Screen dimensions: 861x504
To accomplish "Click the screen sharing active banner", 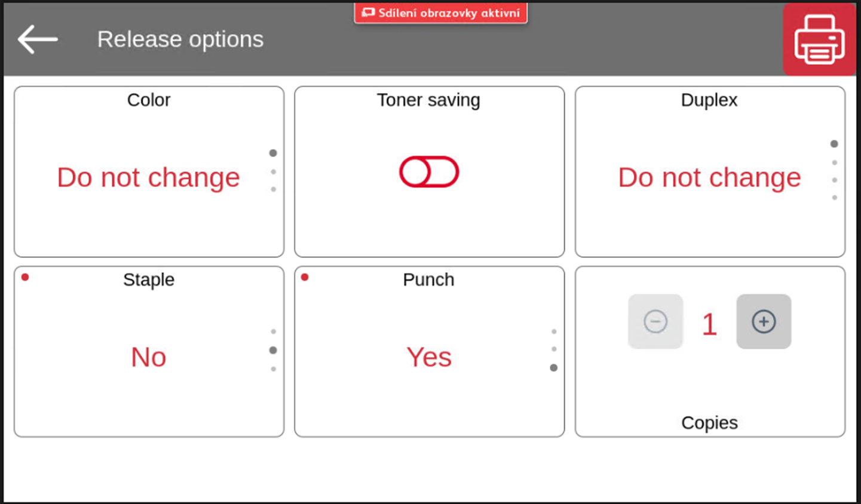I will click(x=441, y=13).
